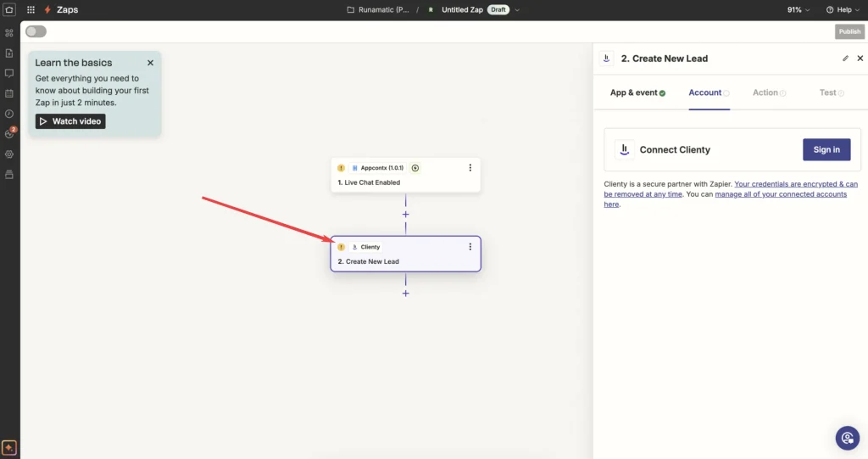Screen dimensions: 868x459
Task: Open the settings gear sidebar icon
Action: coord(9,154)
